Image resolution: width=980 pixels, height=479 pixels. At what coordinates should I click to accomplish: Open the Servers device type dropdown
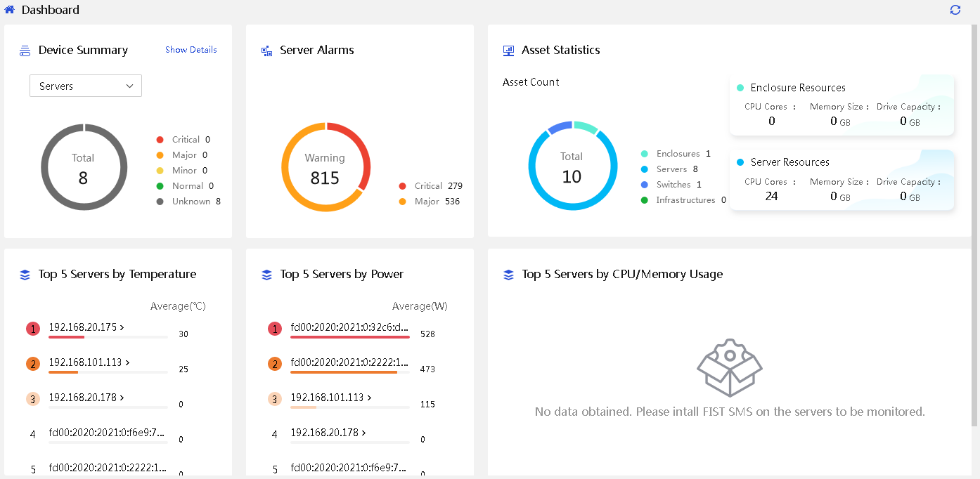tap(86, 86)
